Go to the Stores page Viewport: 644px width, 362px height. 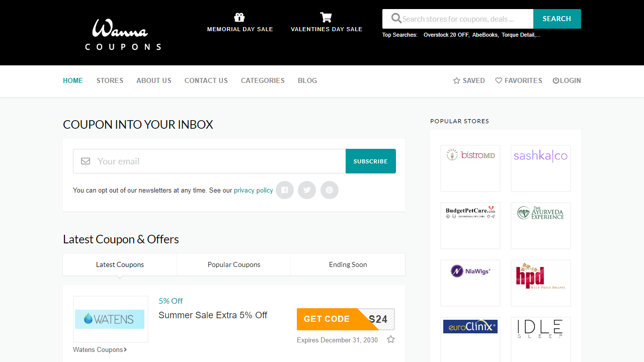point(110,80)
